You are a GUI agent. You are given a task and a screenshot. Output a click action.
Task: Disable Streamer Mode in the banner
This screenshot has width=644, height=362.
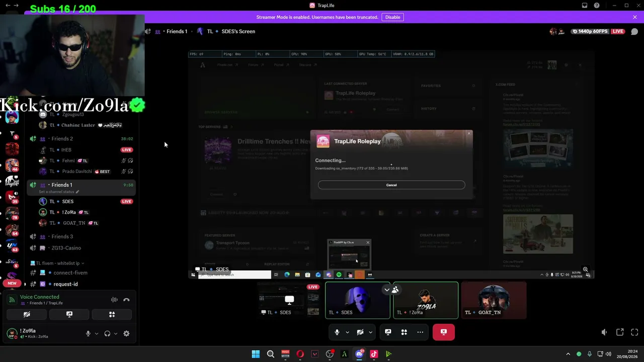[x=392, y=17]
